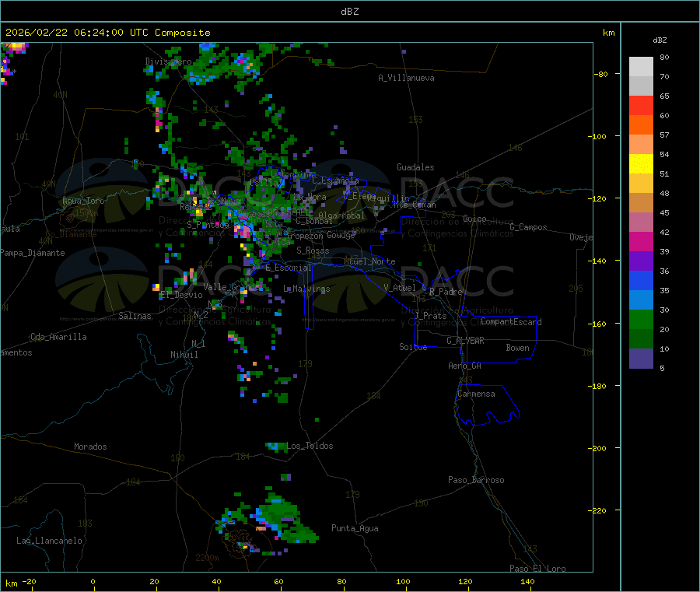700x592 pixels.
Task: Click the 2026/02/22 06:24:00 UTC Composite timestamp
Action: (x=107, y=33)
